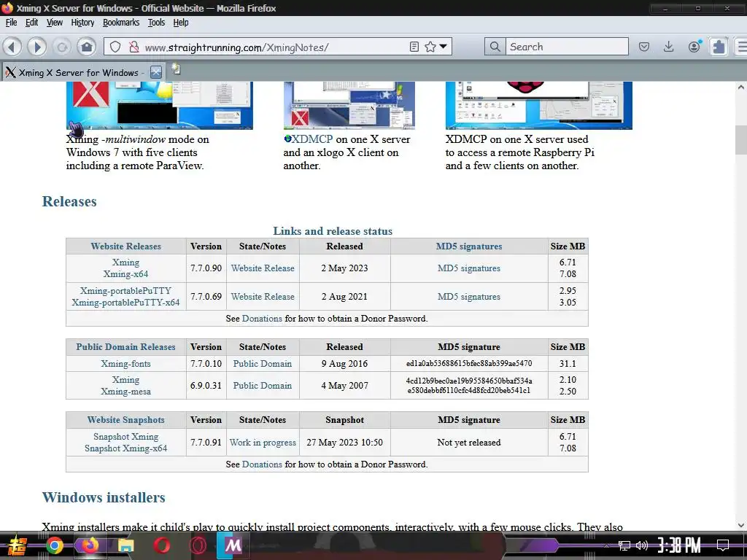The image size is (747, 560).
Task: Open the History menu
Action: (82, 23)
